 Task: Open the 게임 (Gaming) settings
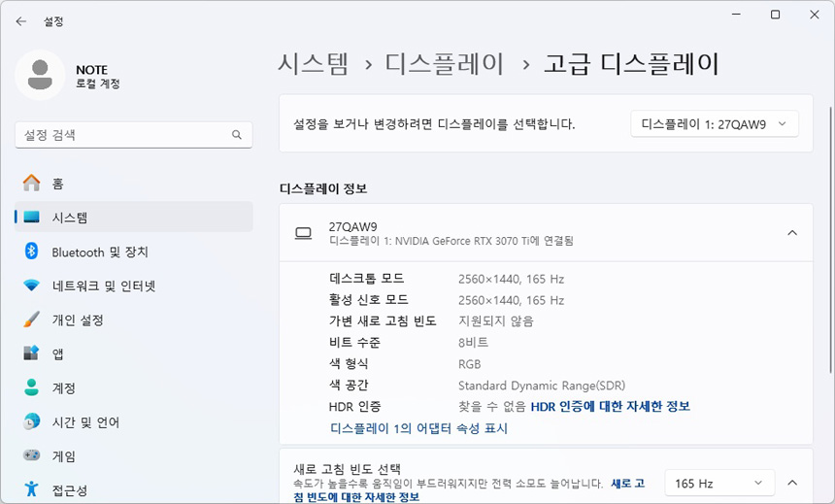tap(64, 456)
